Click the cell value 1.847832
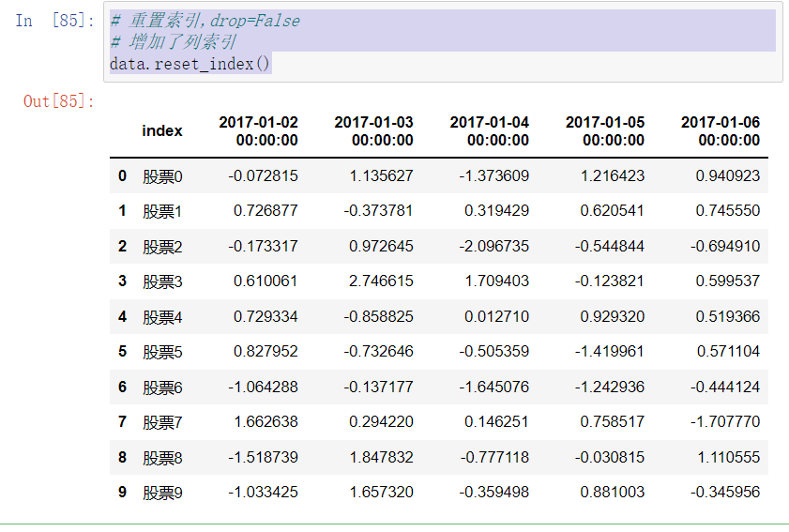The height and width of the screenshot is (532, 789). point(382,458)
